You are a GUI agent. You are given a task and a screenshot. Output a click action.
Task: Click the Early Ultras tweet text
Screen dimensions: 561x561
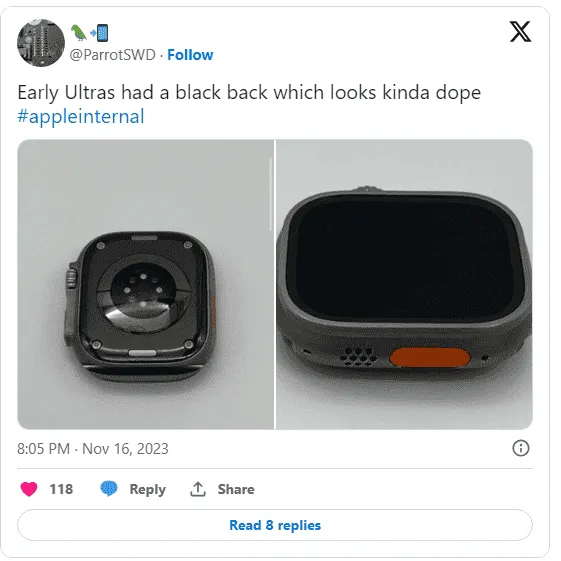[249, 93]
